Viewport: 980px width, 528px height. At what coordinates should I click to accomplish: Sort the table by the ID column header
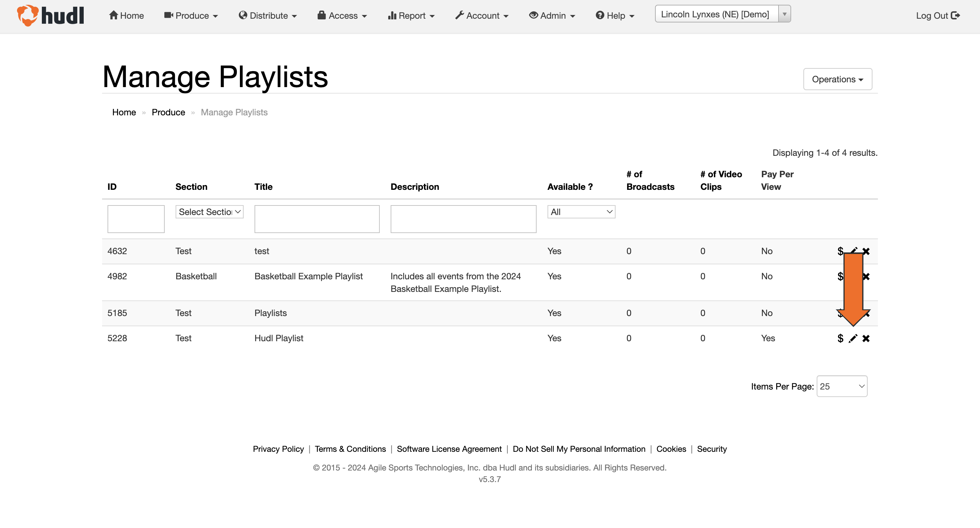point(112,187)
